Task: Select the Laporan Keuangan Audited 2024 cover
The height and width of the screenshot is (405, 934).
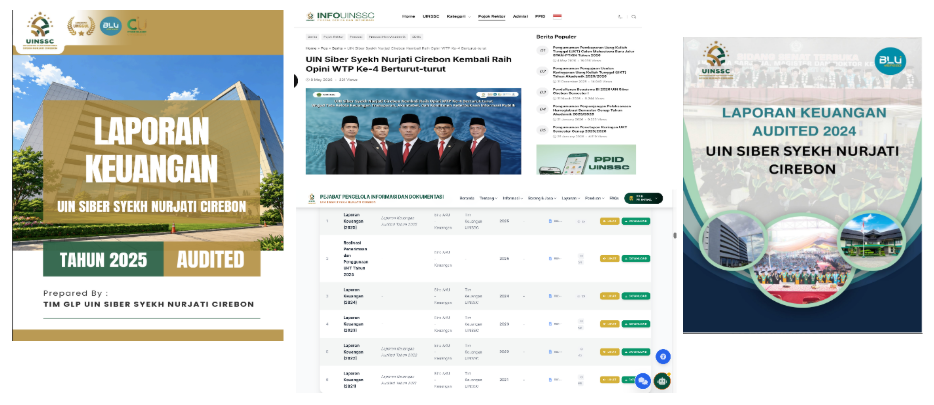Action: tap(802, 185)
